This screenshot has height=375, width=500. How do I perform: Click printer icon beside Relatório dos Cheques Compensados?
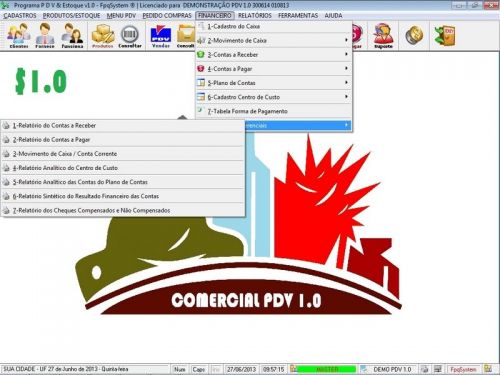[x=6, y=210]
